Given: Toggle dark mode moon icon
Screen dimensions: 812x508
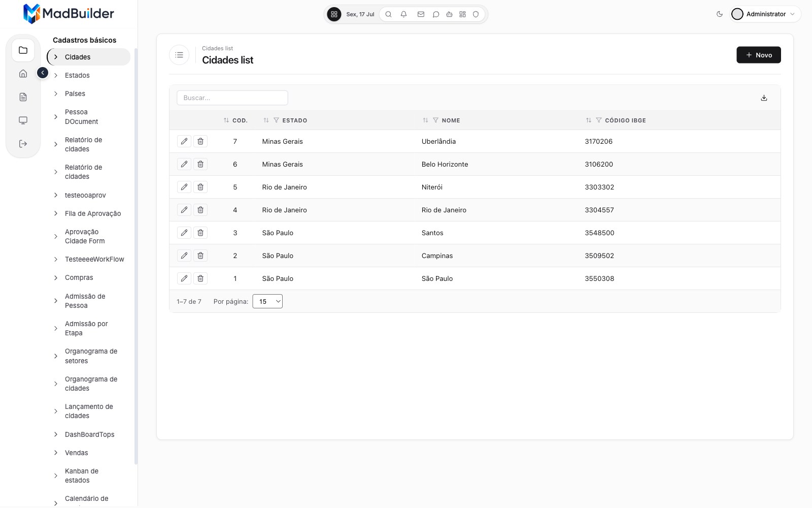Looking at the screenshot, I should point(720,14).
